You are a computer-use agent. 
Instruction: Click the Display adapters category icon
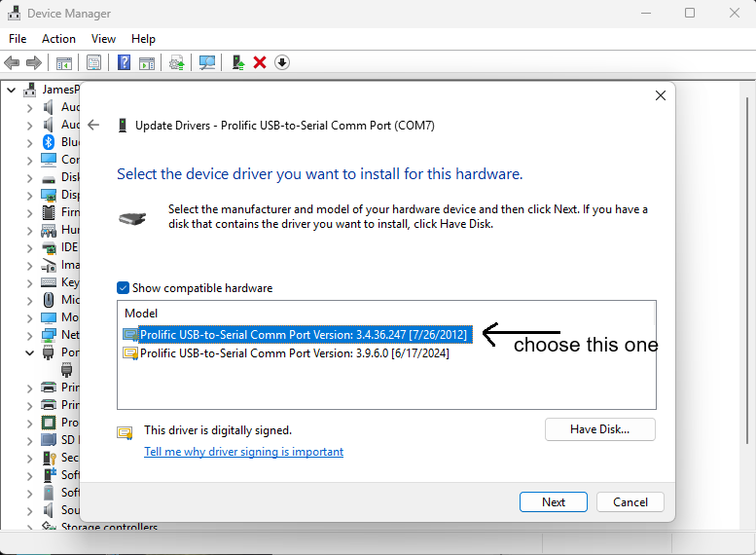[49, 195]
